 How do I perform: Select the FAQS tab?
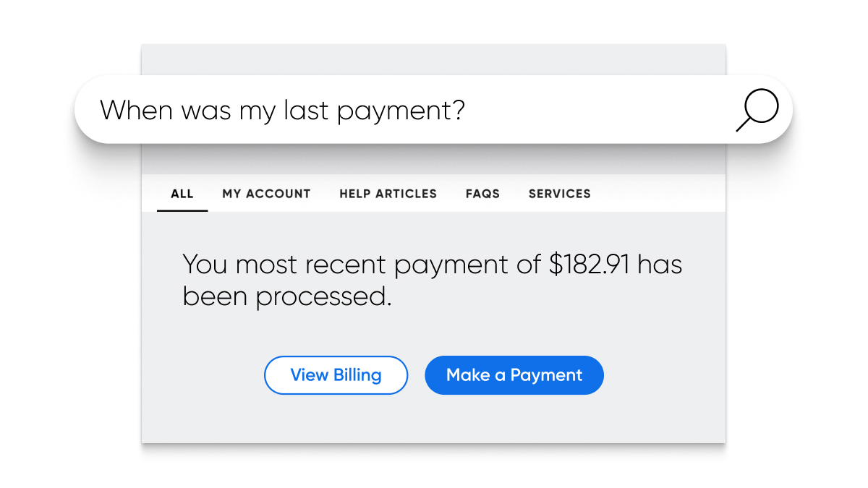(482, 194)
